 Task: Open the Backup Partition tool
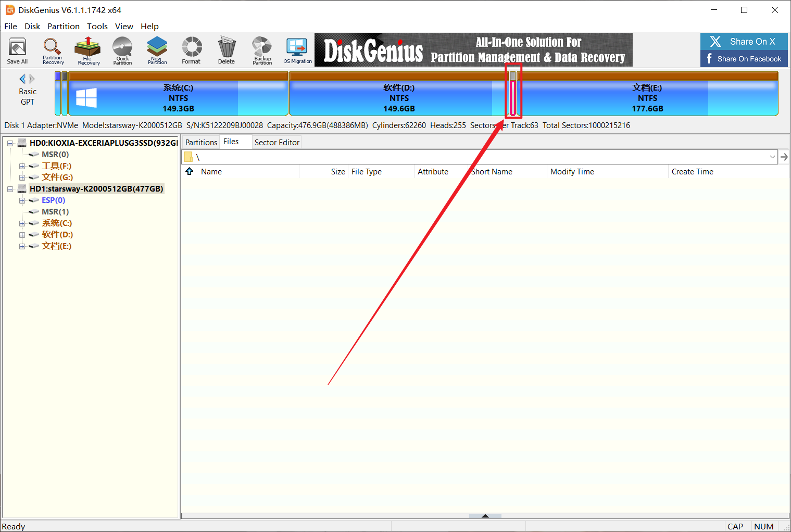pos(262,50)
